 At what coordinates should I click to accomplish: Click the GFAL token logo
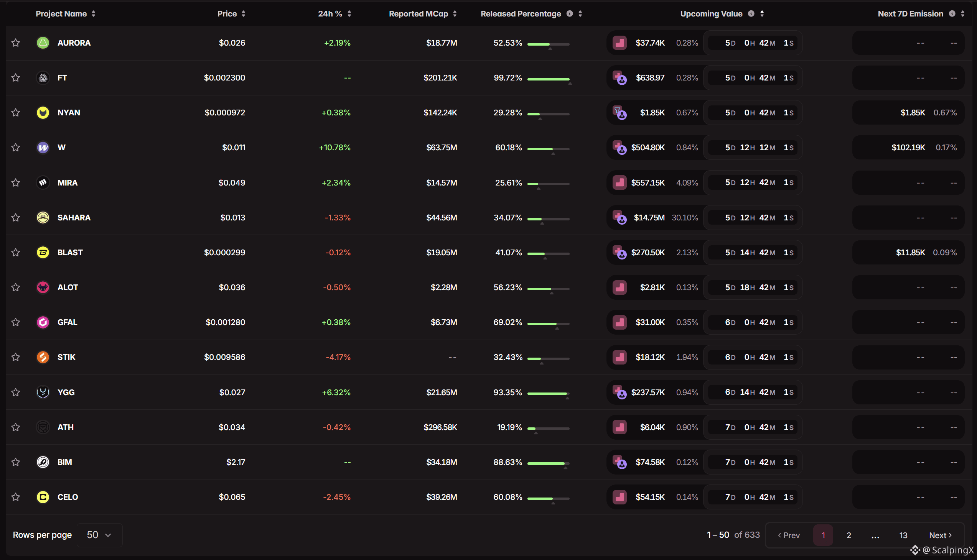[x=43, y=322]
